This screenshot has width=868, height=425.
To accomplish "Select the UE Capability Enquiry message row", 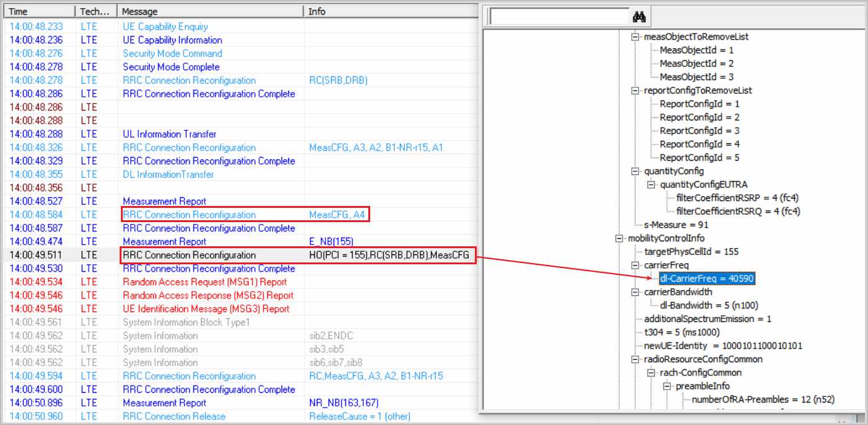I will pos(165,27).
